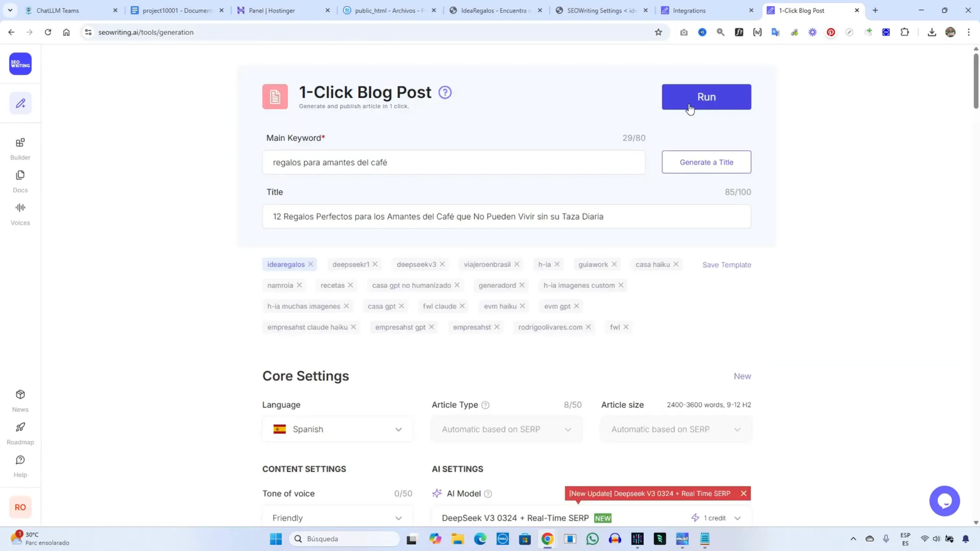Click the RO profile avatar
The width and height of the screenshot is (980, 551).
point(20,507)
